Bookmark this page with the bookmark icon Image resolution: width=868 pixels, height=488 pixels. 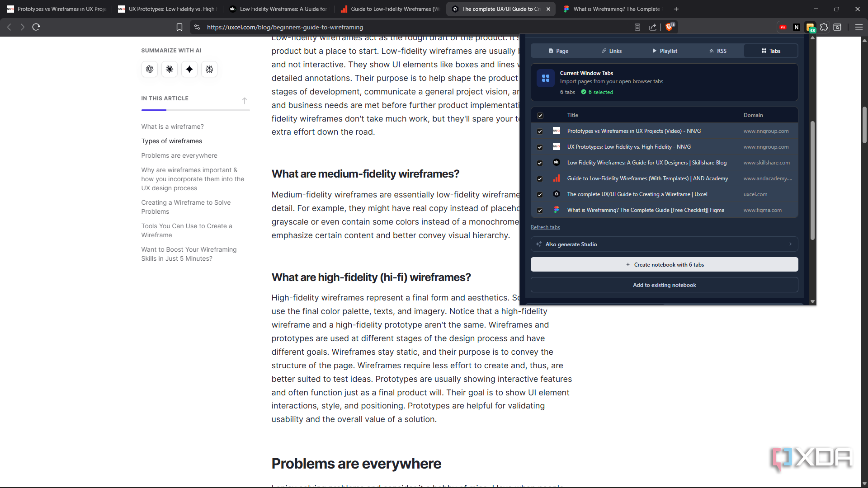pos(179,27)
